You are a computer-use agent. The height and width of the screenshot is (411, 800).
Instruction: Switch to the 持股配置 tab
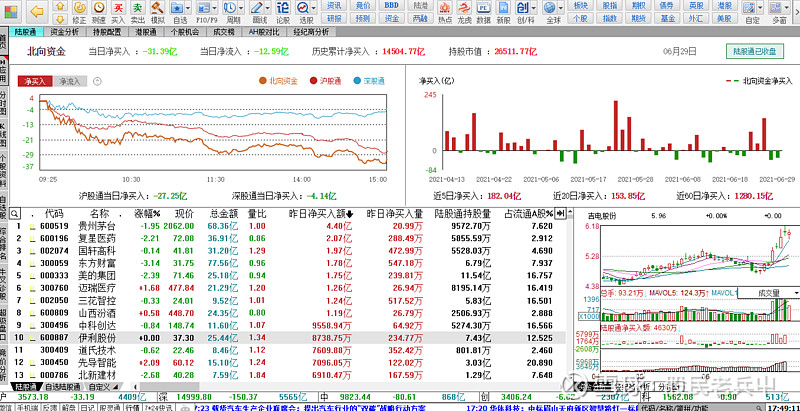[x=107, y=32]
